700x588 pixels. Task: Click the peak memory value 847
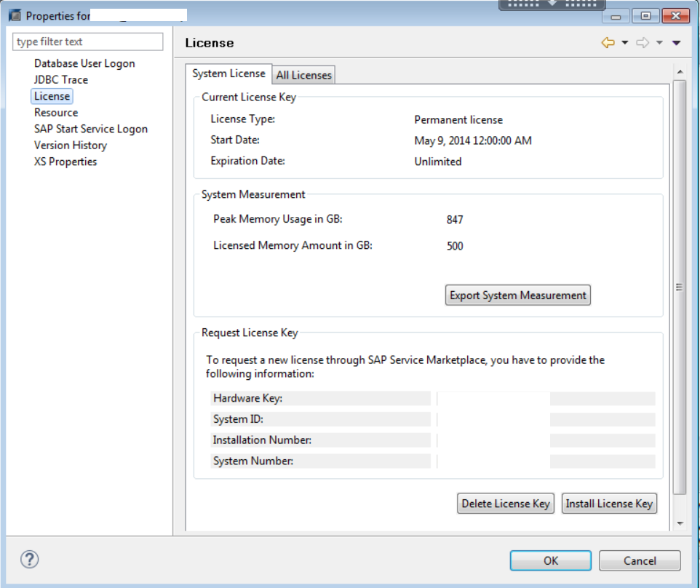click(455, 220)
